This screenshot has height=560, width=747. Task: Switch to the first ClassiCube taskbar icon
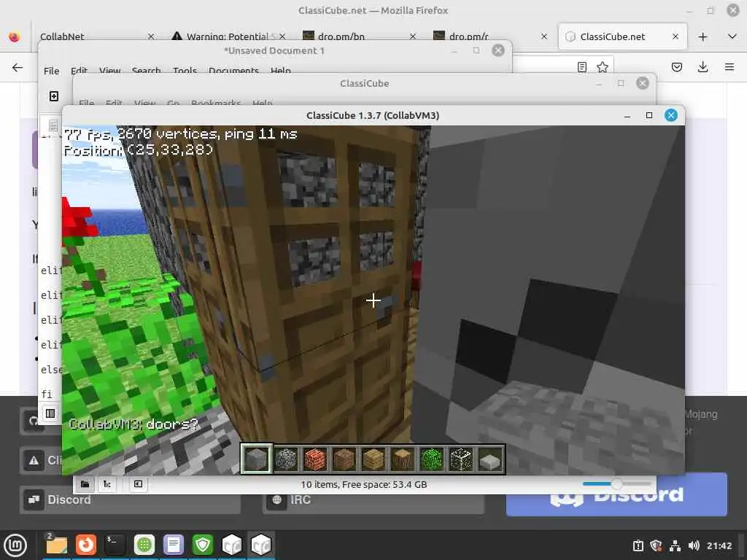(x=232, y=545)
